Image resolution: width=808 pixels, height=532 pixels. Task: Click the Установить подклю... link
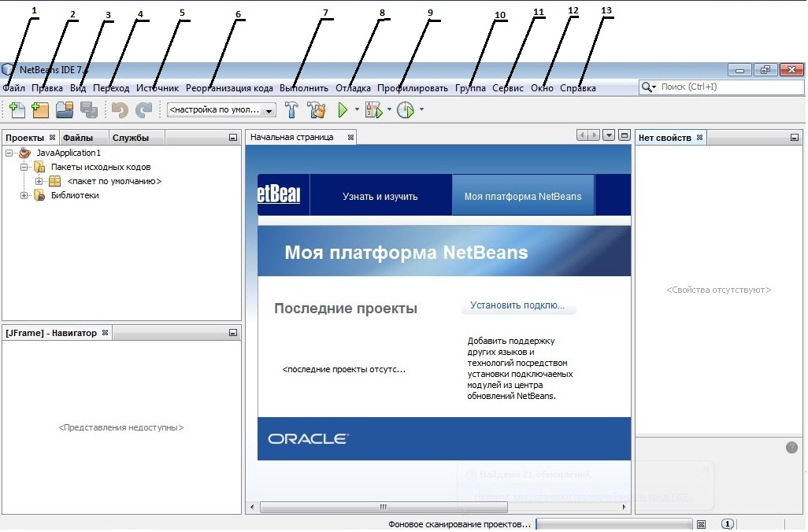[517, 305]
